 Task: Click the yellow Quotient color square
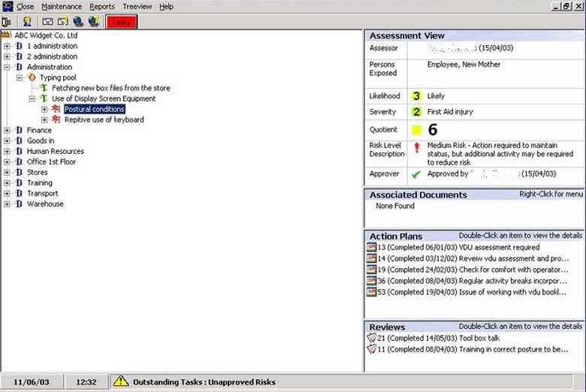[416, 130]
